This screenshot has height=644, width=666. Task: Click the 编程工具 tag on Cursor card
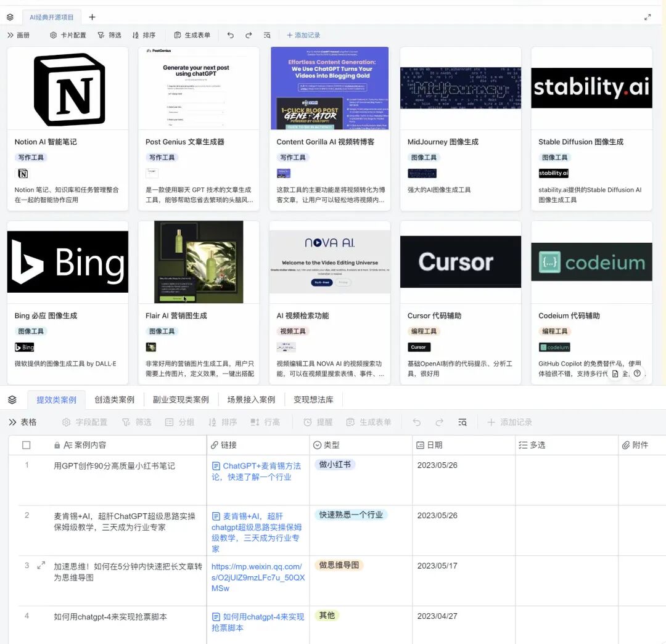pyautogui.click(x=424, y=331)
